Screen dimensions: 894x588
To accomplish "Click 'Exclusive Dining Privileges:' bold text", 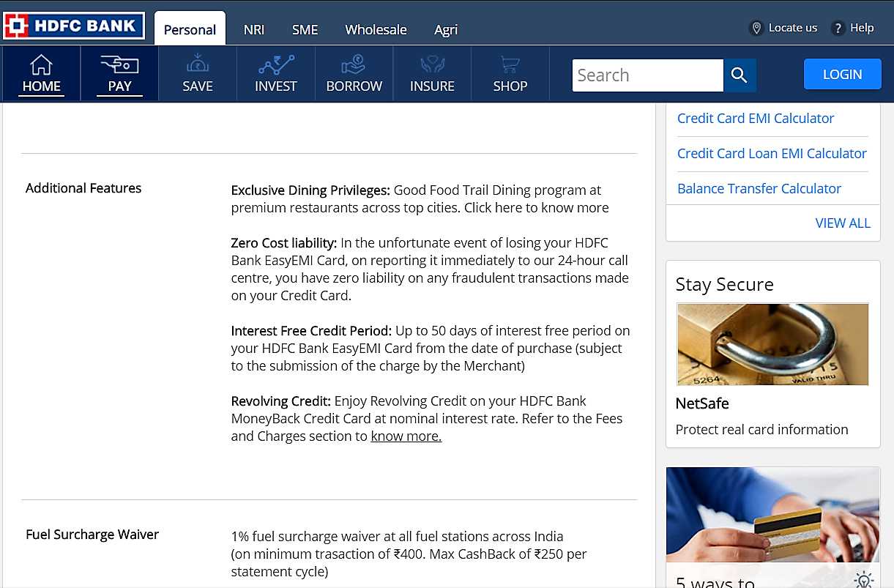I will click(x=310, y=190).
